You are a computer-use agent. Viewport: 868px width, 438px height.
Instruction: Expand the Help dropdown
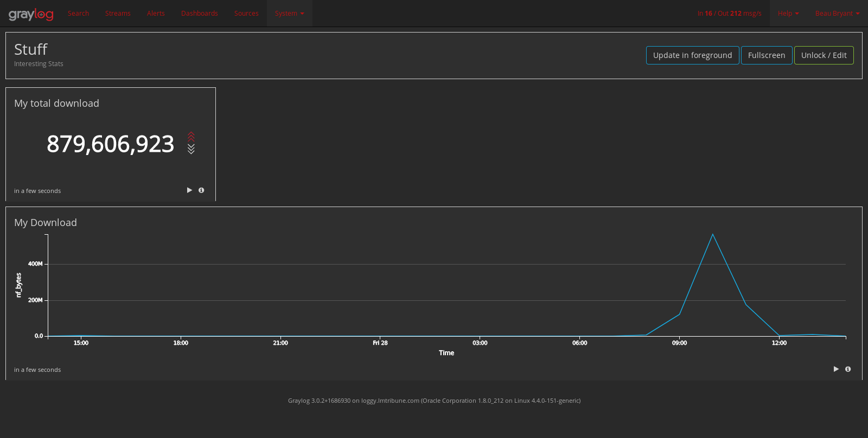788,14
